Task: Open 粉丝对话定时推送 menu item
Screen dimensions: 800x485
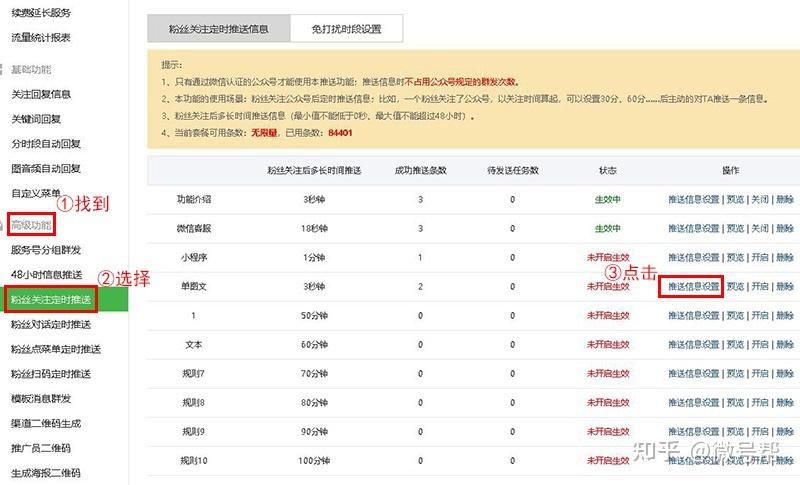Action: pos(51,324)
